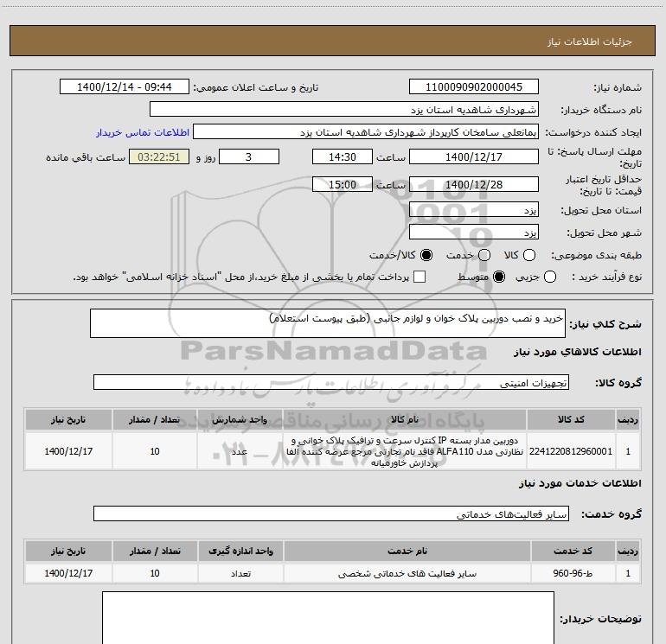The height and width of the screenshot is (644, 666).
Task: Click the کد کالا column header
Action: (x=571, y=419)
